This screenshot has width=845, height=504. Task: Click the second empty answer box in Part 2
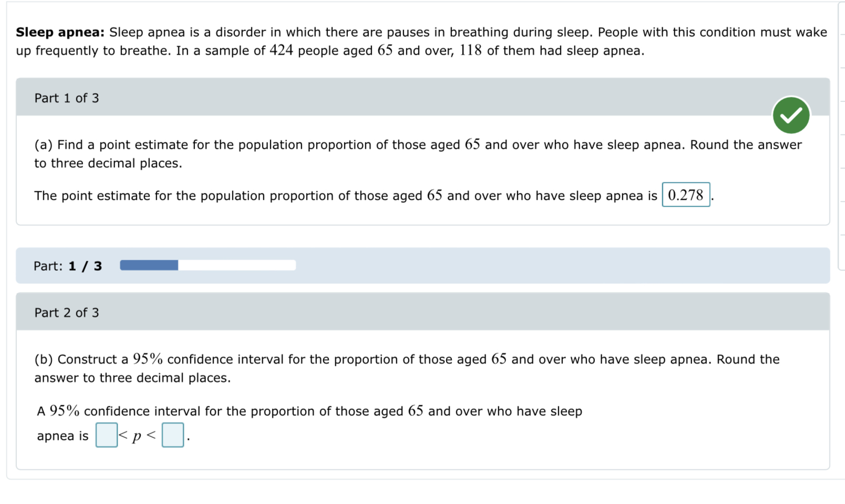click(x=172, y=435)
